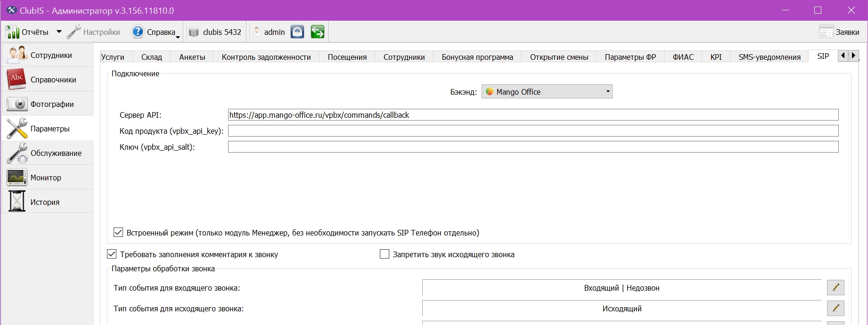Screen dimensions: 868x325
Task: Click the green switch user icon
Action: [318, 32]
